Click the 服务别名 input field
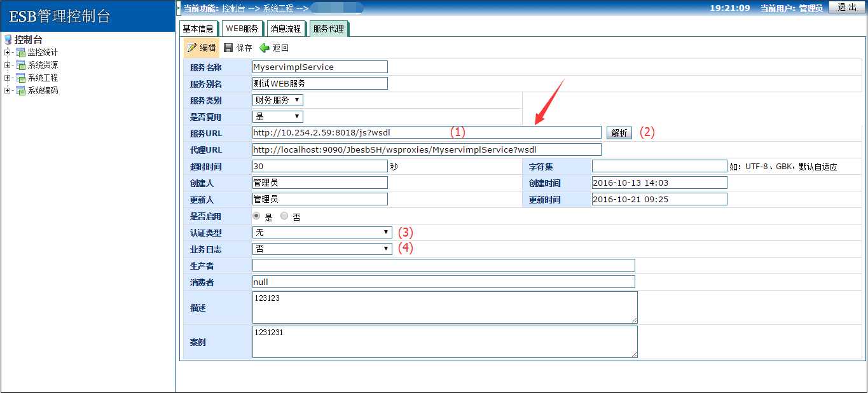 (x=320, y=83)
